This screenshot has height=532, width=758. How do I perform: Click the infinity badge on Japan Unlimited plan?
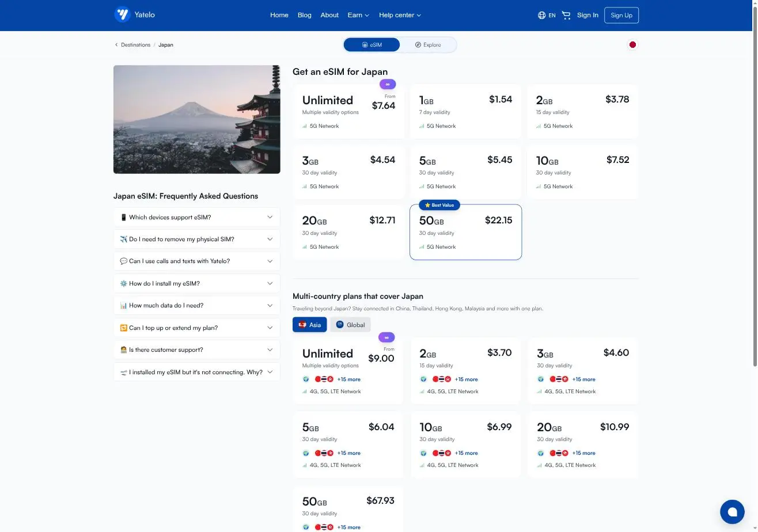[x=388, y=84]
